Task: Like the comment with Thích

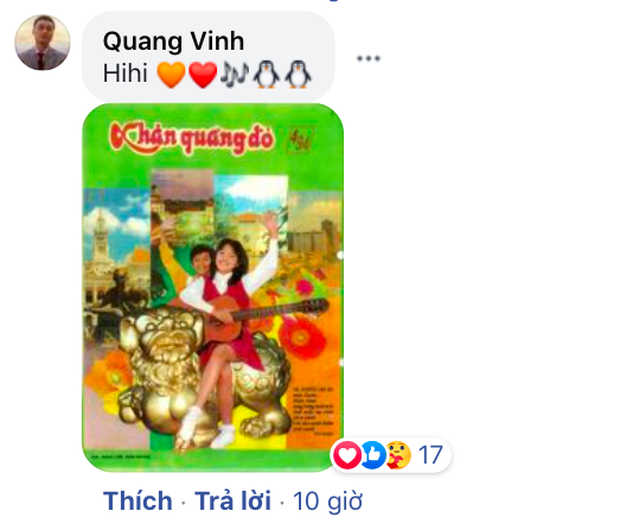Action: point(138,501)
